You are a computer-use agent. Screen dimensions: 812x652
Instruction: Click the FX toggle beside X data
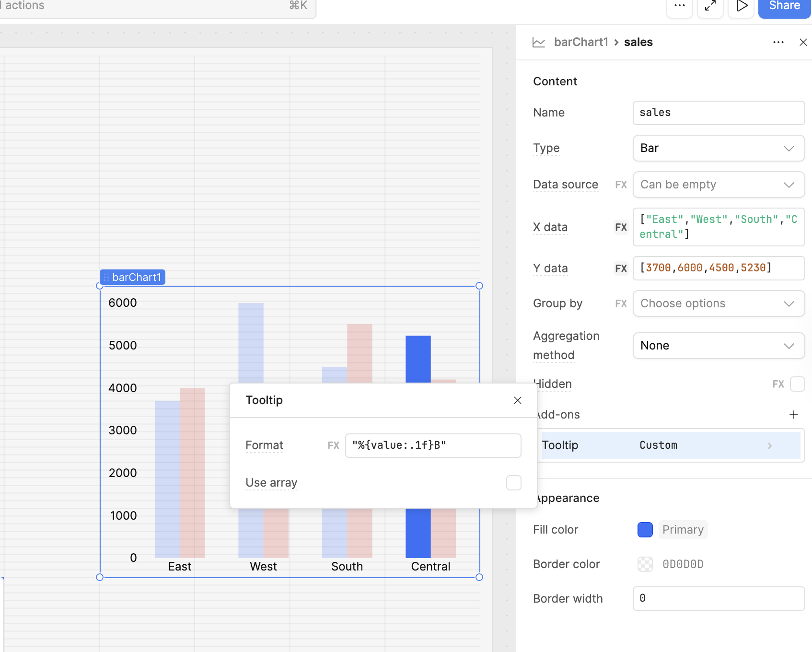[x=621, y=227]
